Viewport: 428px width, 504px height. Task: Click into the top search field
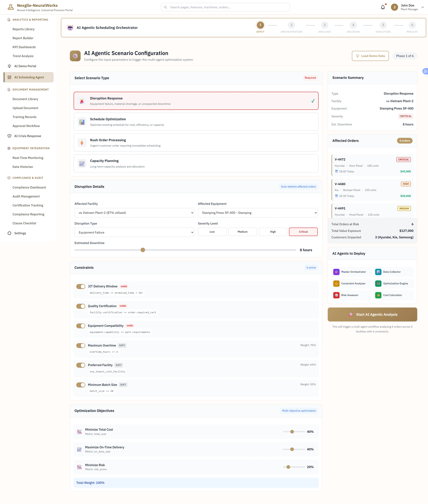tap(225, 7)
